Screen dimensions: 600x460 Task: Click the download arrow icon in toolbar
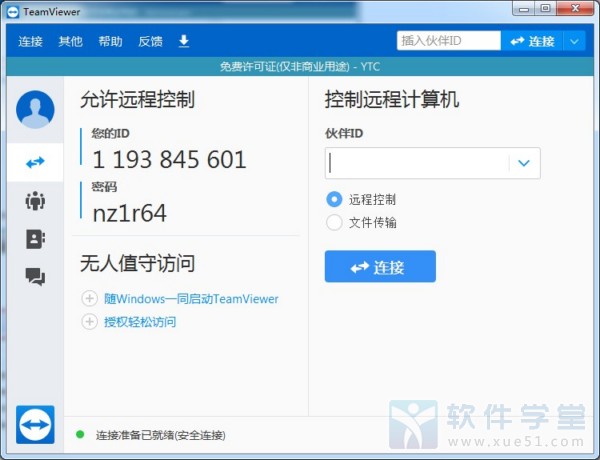click(184, 41)
